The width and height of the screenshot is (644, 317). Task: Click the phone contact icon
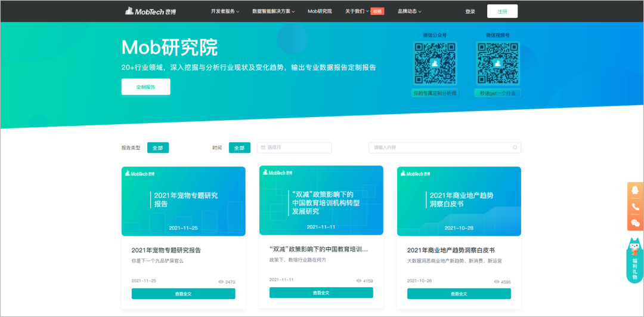(x=635, y=207)
